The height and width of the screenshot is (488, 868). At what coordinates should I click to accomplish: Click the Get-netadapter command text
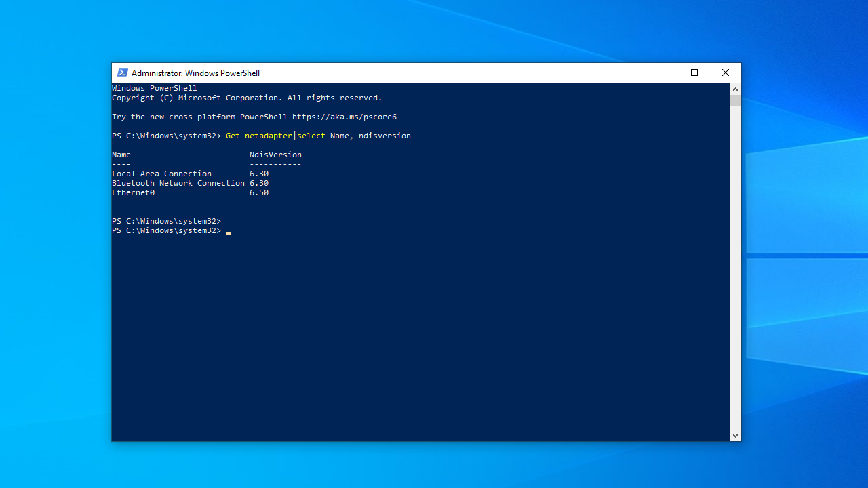click(x=258, y=136)
